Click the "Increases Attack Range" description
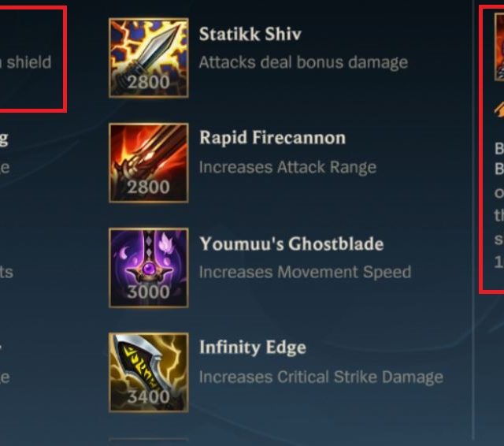This screenshot has height=446, width=504. tap(287, 167)
